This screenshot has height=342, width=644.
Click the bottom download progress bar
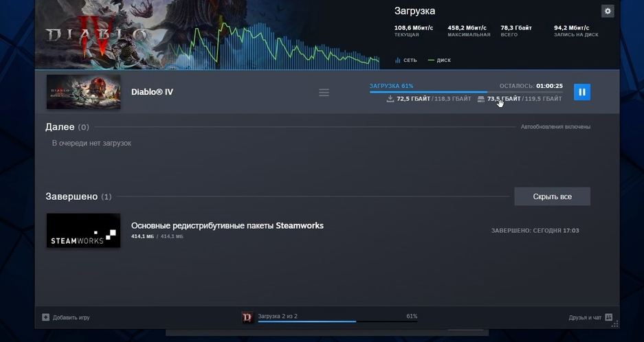coord(337,321)
